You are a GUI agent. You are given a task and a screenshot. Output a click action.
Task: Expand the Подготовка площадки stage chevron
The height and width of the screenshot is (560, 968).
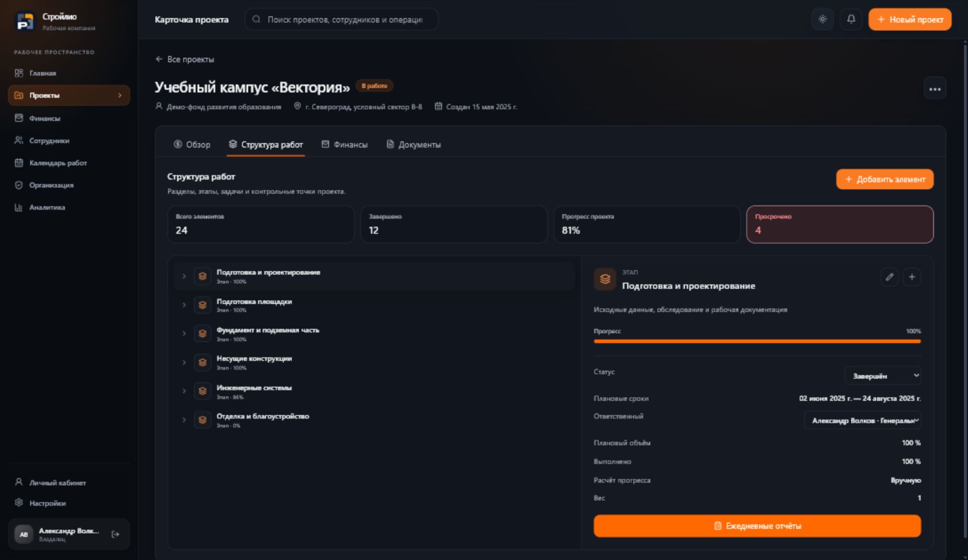184,305
